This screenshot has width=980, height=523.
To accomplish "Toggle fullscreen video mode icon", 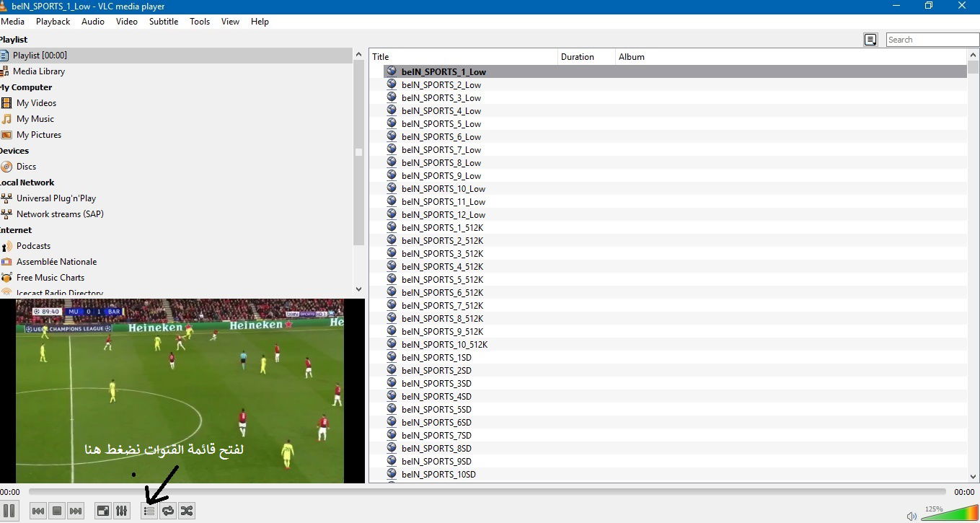I will pos(103,511).
